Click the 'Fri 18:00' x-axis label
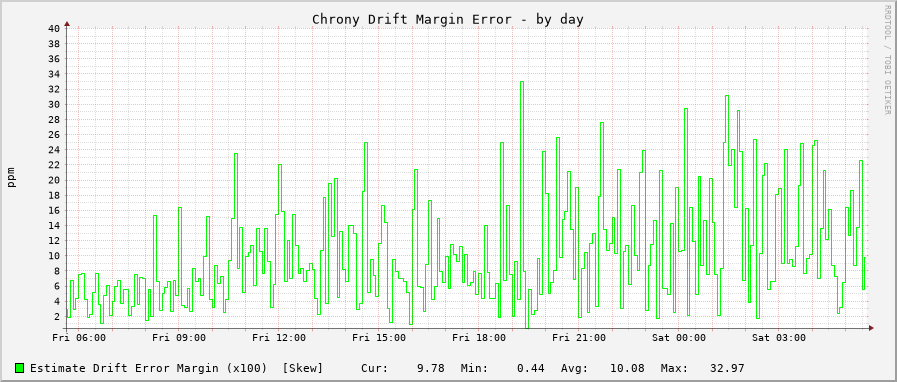Screen dimensions: 897x382 (479, 338)
